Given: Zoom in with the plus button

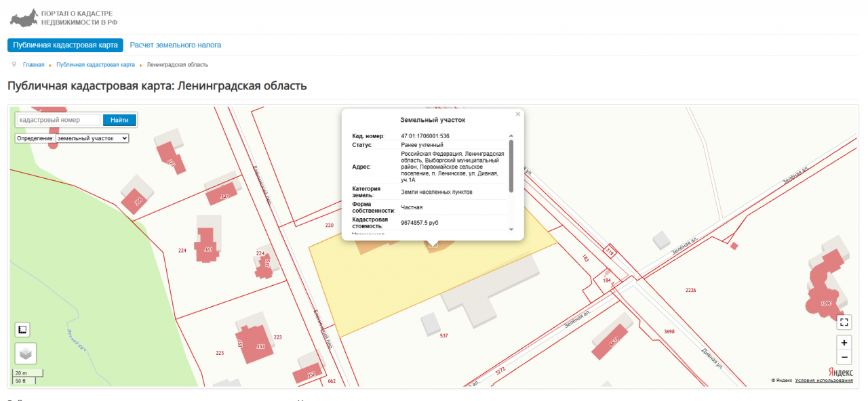Looking at the screenshot, I should pos(844,343).
